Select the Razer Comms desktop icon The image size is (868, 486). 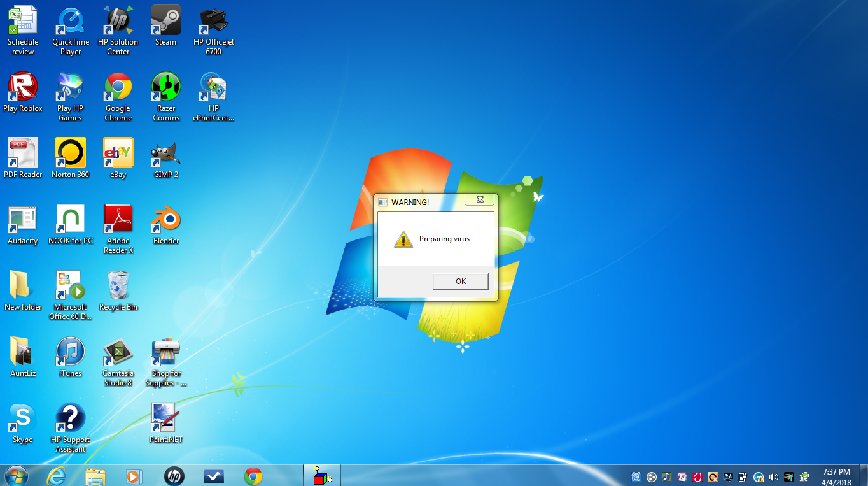click(166, 97)
